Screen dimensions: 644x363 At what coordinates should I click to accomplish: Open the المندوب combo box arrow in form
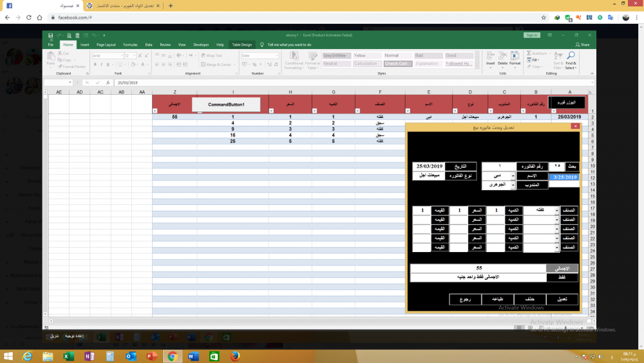click(513, 185)
